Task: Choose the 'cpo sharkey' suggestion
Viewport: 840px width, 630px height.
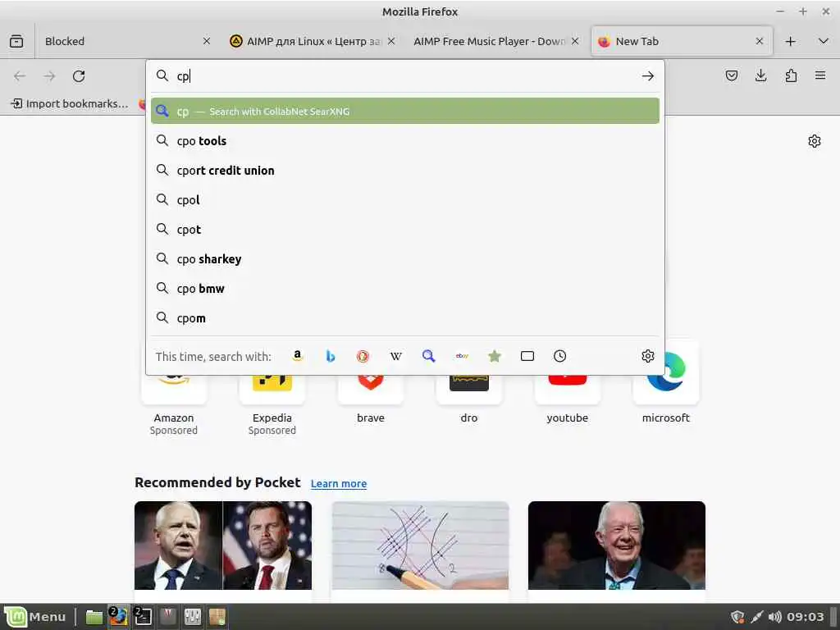Action: 405,259
